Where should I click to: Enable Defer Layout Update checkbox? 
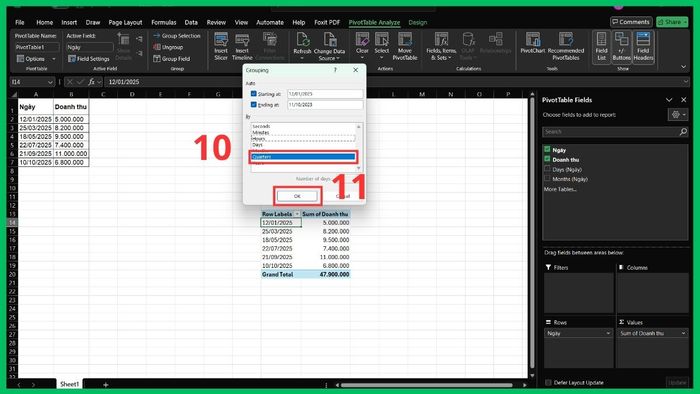(x=548, y=382)
